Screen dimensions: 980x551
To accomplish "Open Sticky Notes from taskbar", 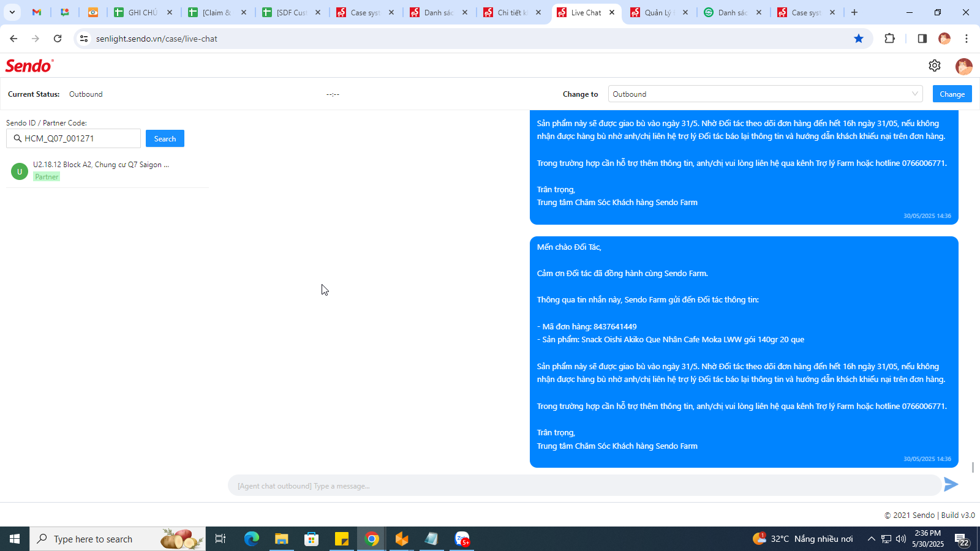I will coord(342,539).
